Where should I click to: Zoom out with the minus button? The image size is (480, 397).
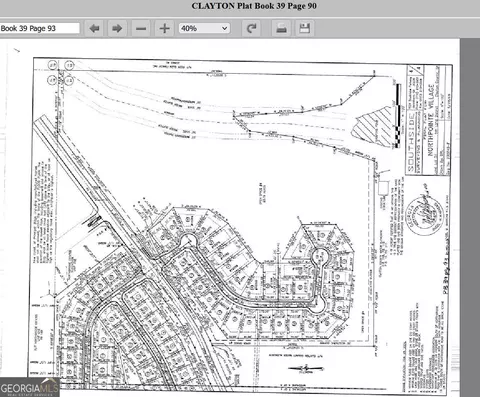141,28
